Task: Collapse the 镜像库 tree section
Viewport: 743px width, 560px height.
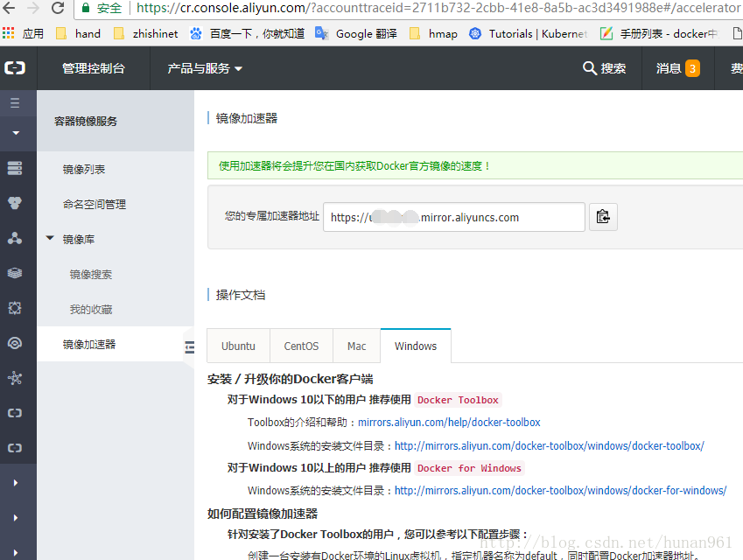Action: pyautogui.click(x=50, y=239)
